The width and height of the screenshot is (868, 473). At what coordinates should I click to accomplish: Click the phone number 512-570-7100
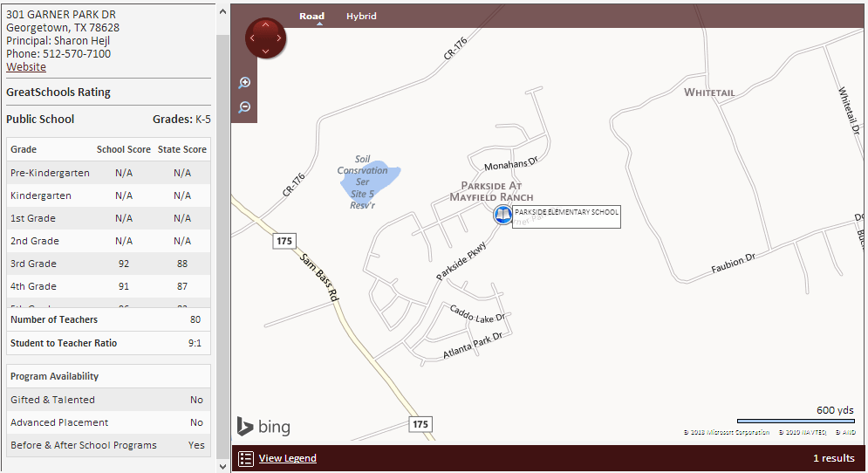click(x=77, y=54)
